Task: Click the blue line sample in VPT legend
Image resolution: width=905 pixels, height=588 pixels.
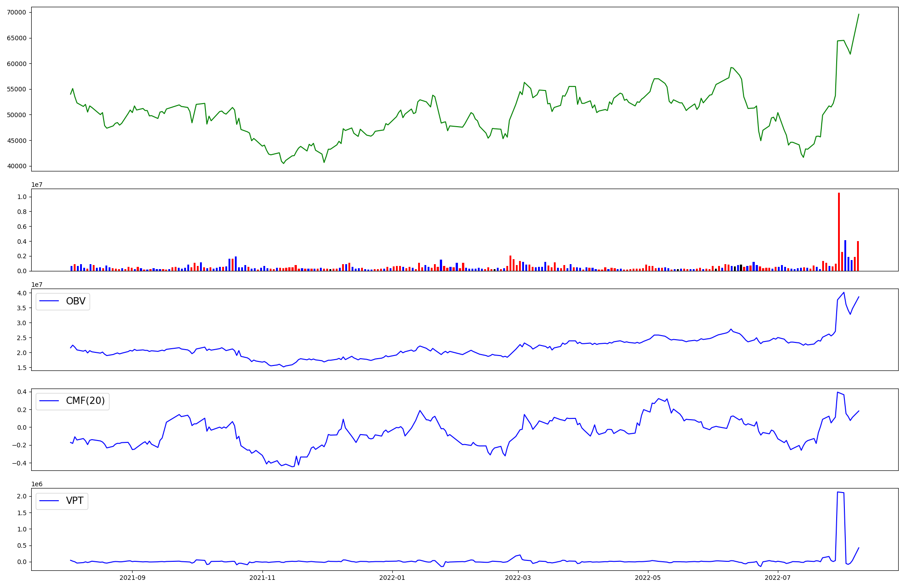Action: [50, 501]
